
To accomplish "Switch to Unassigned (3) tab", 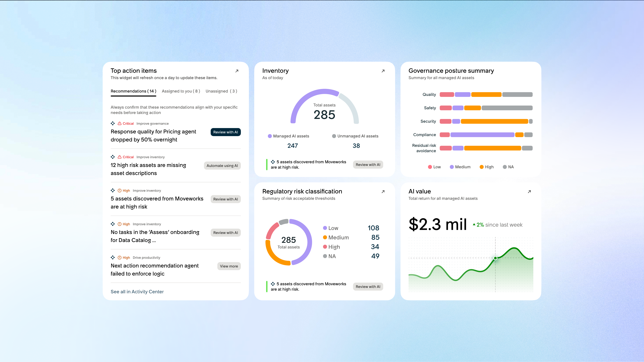I will click(221, 91).
